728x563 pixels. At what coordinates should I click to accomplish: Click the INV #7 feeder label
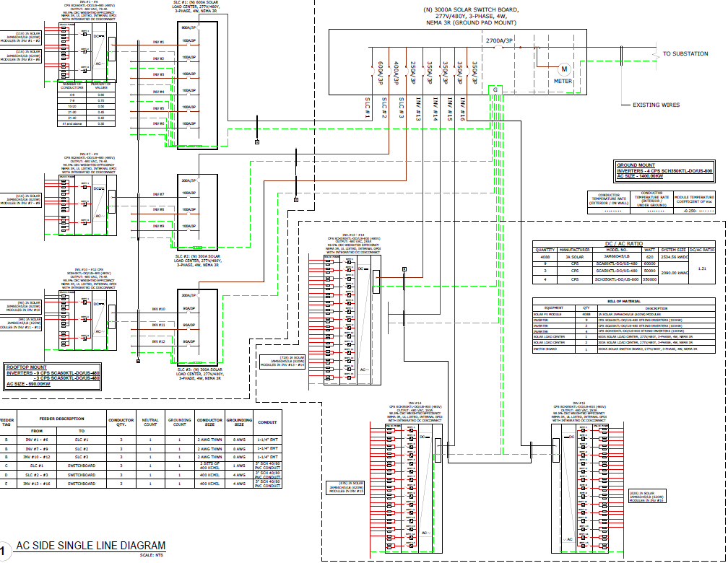point(158,195)
